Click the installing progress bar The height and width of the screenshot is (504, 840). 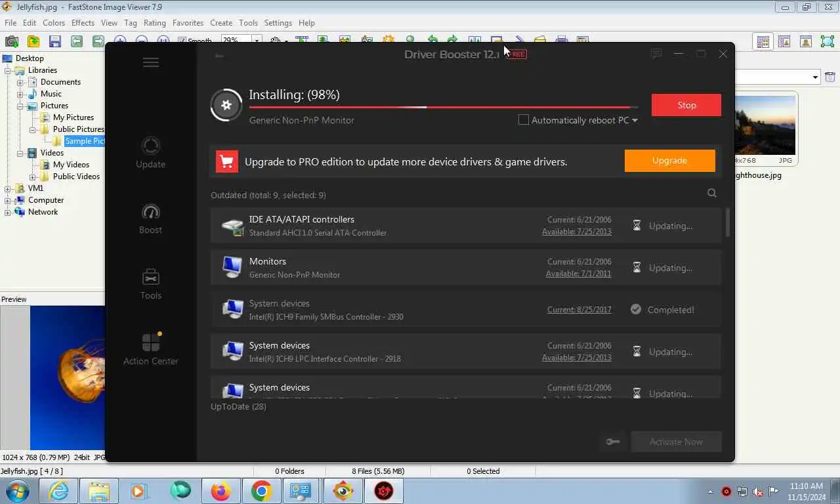pos(444,107)
